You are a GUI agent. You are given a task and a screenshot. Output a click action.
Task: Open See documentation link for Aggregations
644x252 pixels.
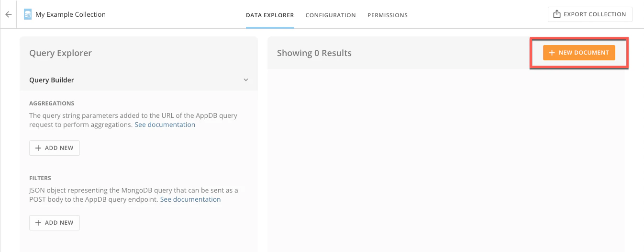[x=165, y=125]
